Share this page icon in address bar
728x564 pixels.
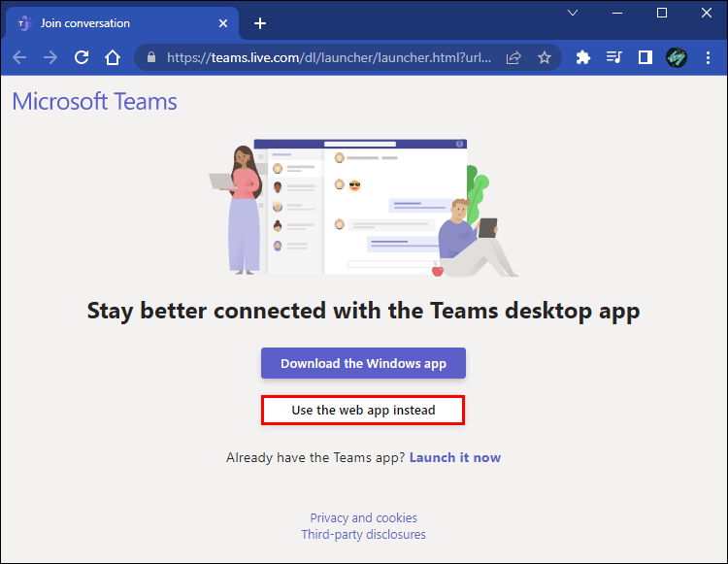point(513,57)
